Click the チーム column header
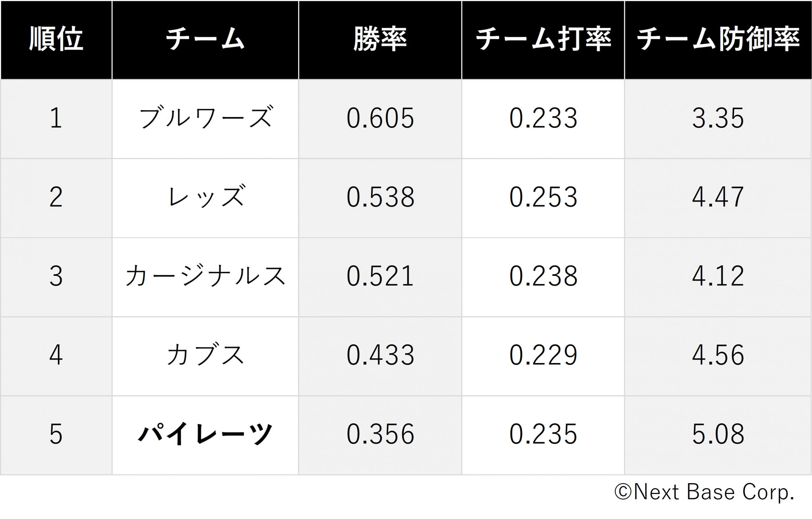The height and width of the screenshot is (519, 812). 205,40
